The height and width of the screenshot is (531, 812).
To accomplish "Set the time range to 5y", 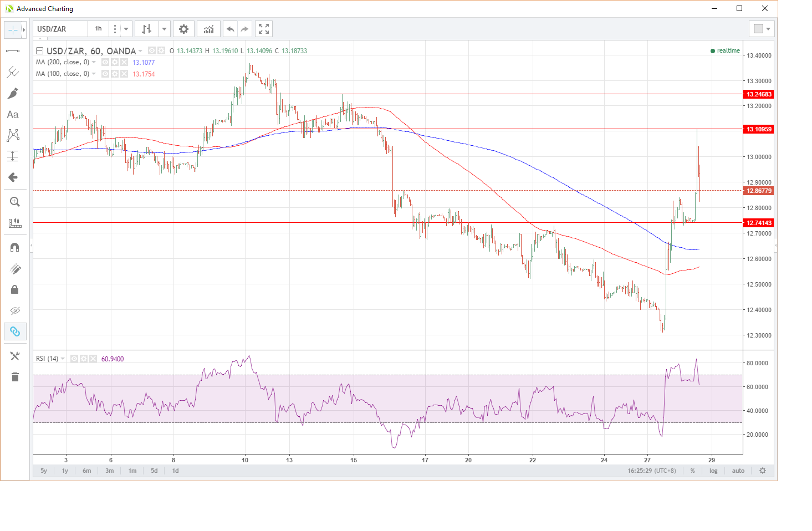I will click(x=44, y=471).
